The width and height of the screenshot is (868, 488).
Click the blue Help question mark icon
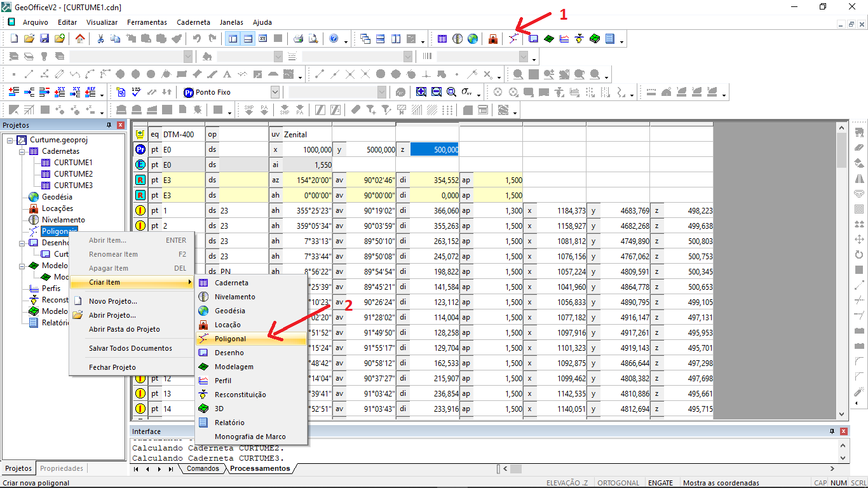point(334,39)
